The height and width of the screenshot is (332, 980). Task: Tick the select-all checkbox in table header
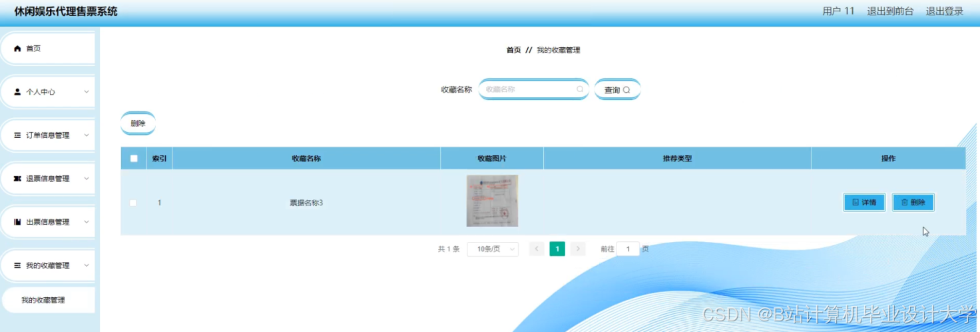134,159
